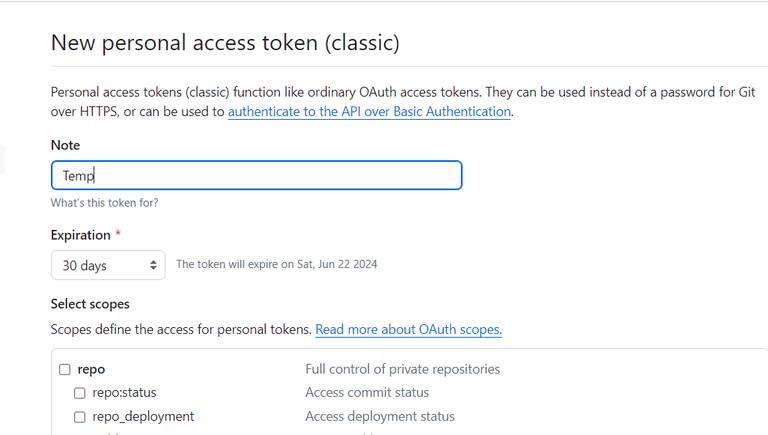Check the repo_deployment checkbox
Viewport: 768px width, 435px height.
[x=80, y=417]
